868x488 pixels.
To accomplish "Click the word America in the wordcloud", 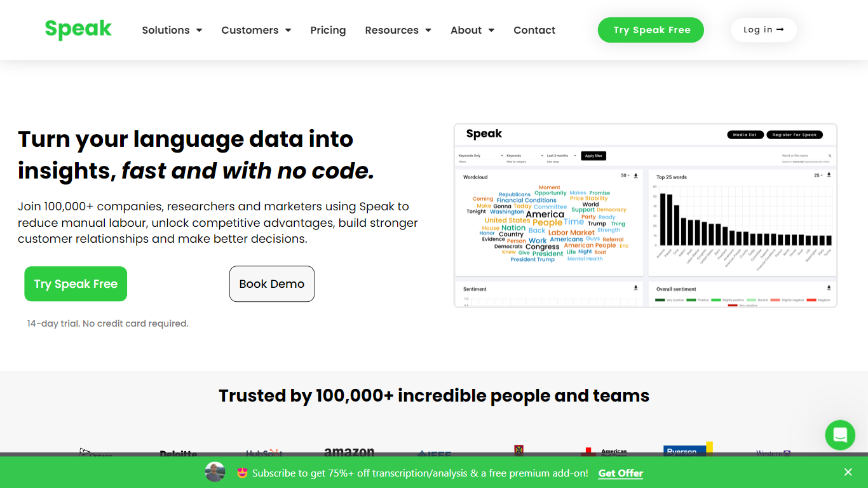I will [x=545, y=214].
